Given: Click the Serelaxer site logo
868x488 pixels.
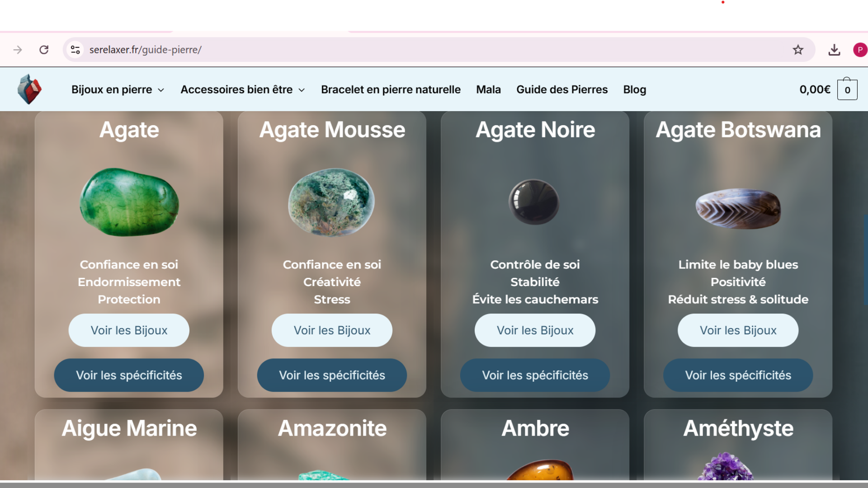Looking at the screenshot, I should pos(29,89).
